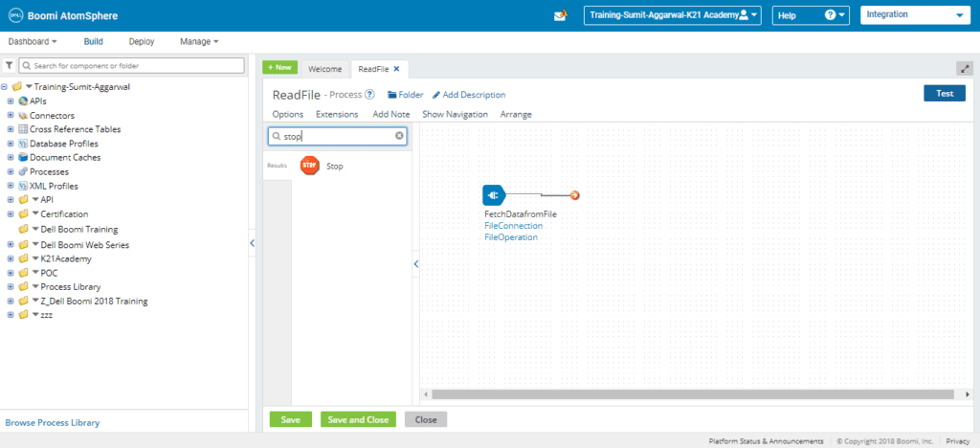Image resolution: width=980 pixels, height=448 pixels.
Task: Select the FetchDatafromFile connector shape
Action: [x=493, y=195]
